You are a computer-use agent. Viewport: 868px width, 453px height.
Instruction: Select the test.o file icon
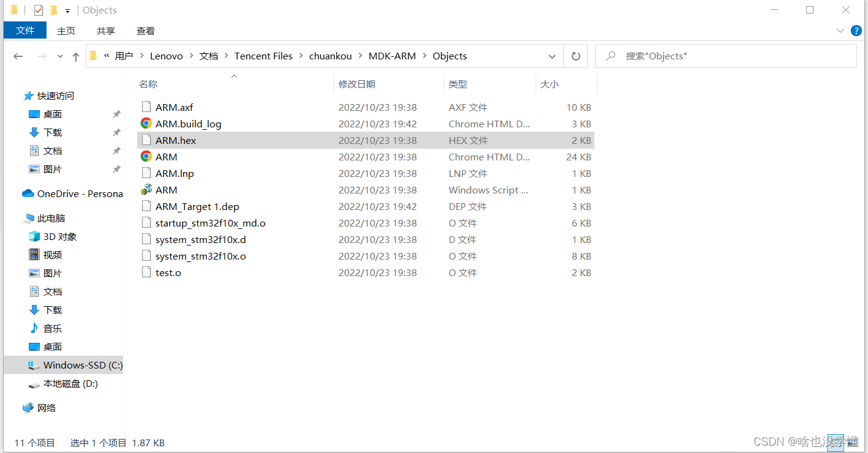coord(146,272)
